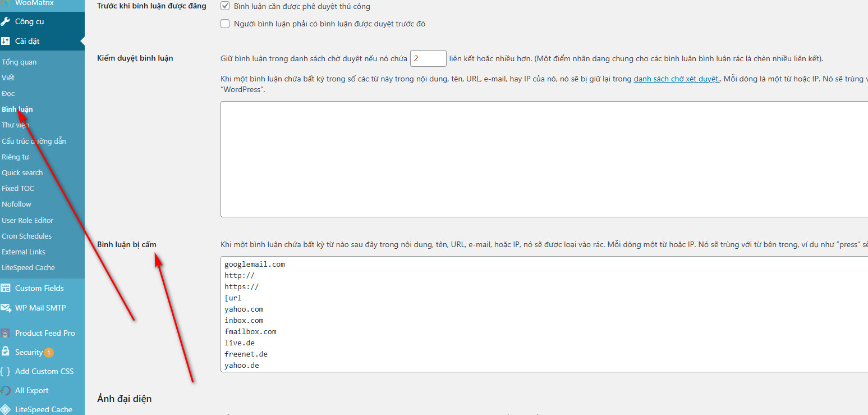Click the Security lock icon
The height and width of the screenshot is (415, 868).
coord(5,352)
